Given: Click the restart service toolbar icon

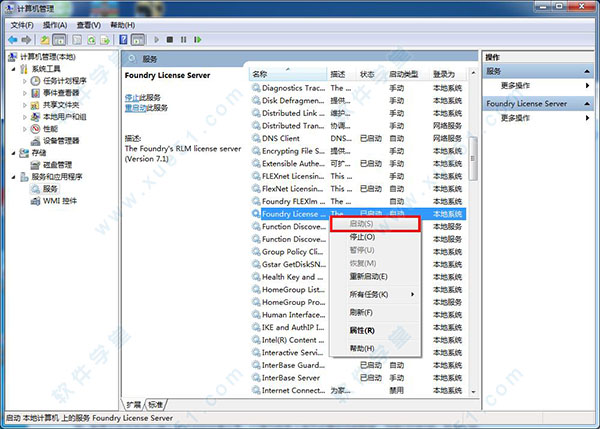Looking at the screenshot, I should pyautogui.click(x=197, y=39).
